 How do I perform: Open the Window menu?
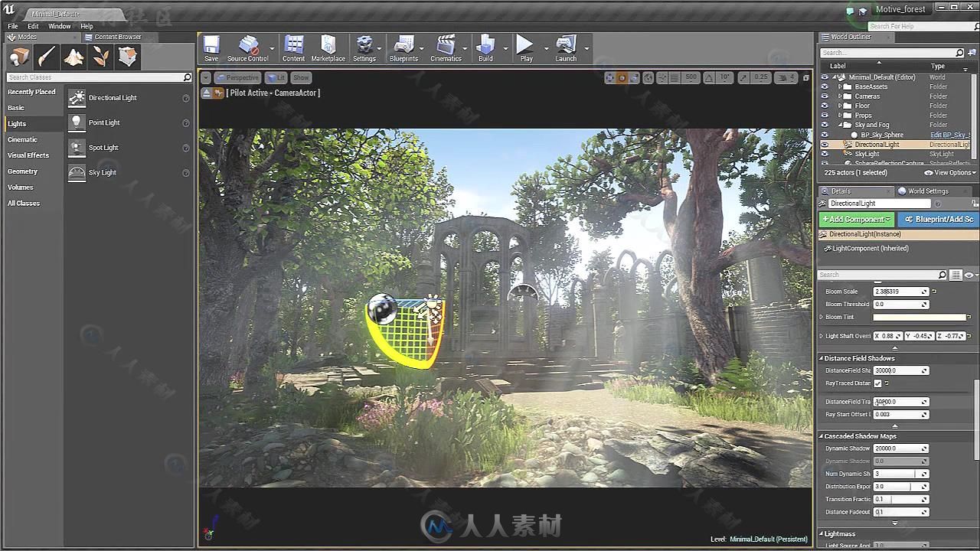coord(59,26)
